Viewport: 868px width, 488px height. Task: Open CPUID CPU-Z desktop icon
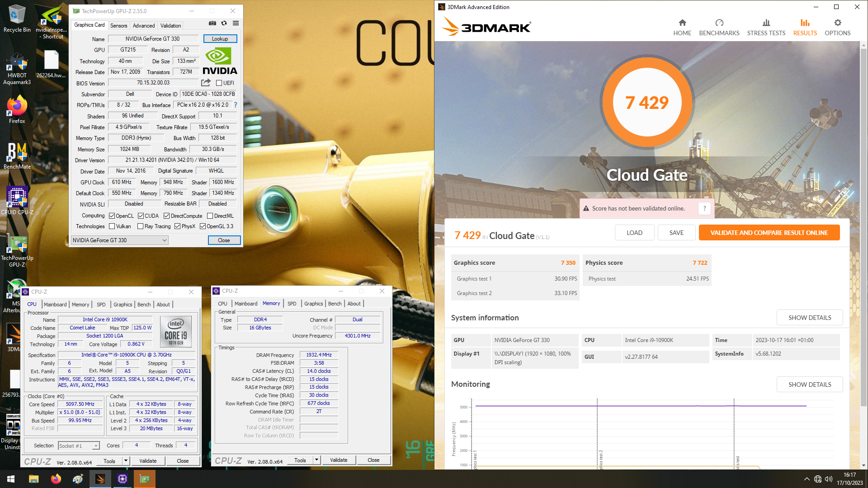click(17, 200)
